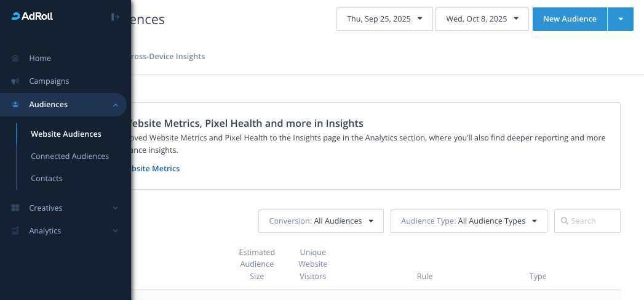The width and height of the screenshot is (644, 300).
Task: Click the Creatives grid icon
Action: pos(15,208)
